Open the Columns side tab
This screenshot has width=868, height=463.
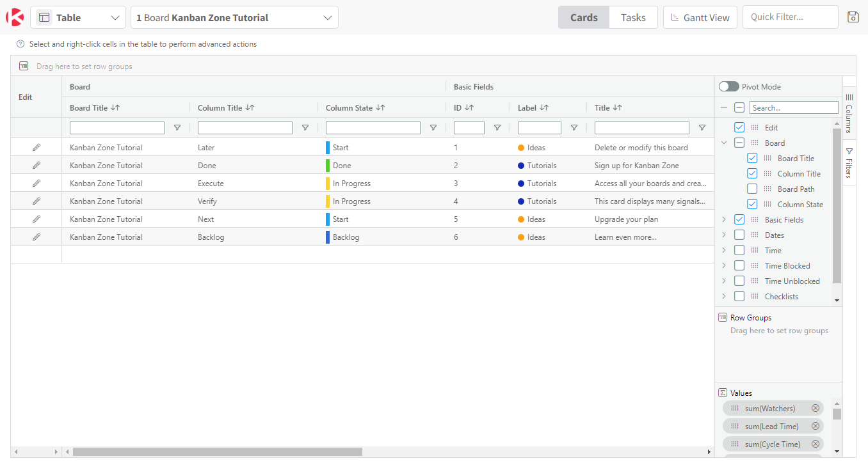pyautogui.click(x=849, y=113)
